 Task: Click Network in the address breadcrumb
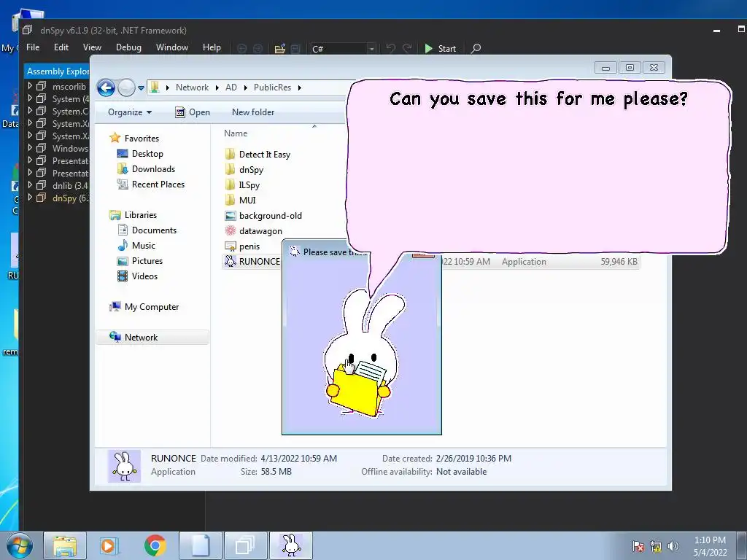coord(192,87)
